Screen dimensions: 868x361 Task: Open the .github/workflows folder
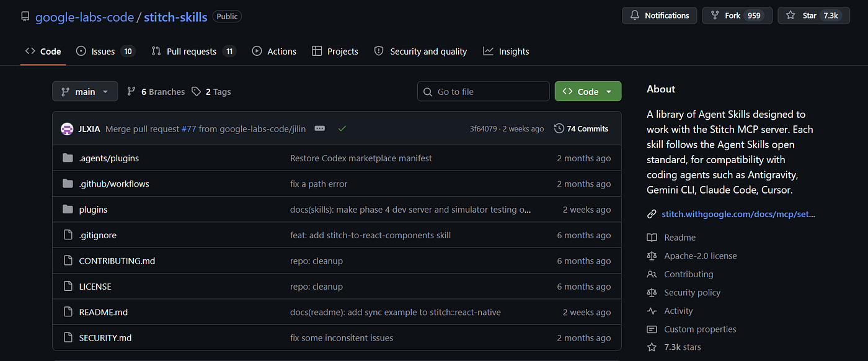click(114, 184)
